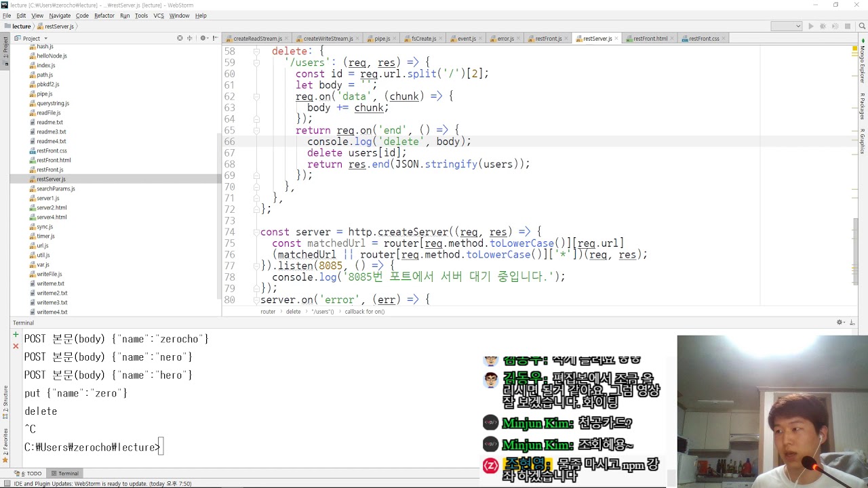Click the Debug bug icon
The width and height of the screenshot is (868, 488).
(823, 26)
